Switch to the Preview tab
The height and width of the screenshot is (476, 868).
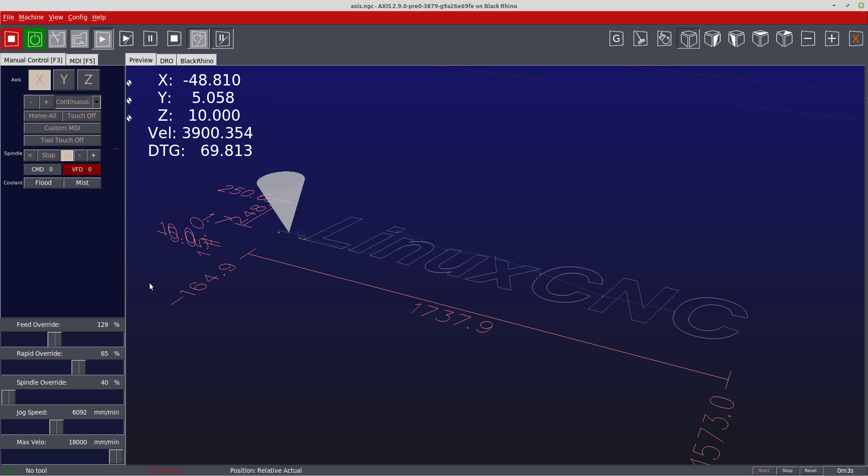(141, 60)
